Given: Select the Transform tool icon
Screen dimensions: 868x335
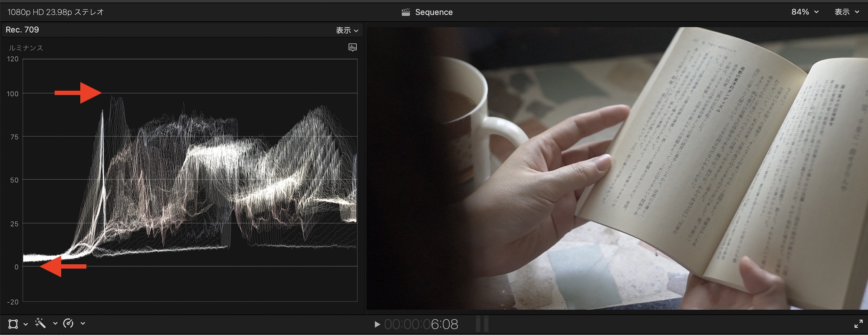Looking at the screenshot, I should pos(13,324).
